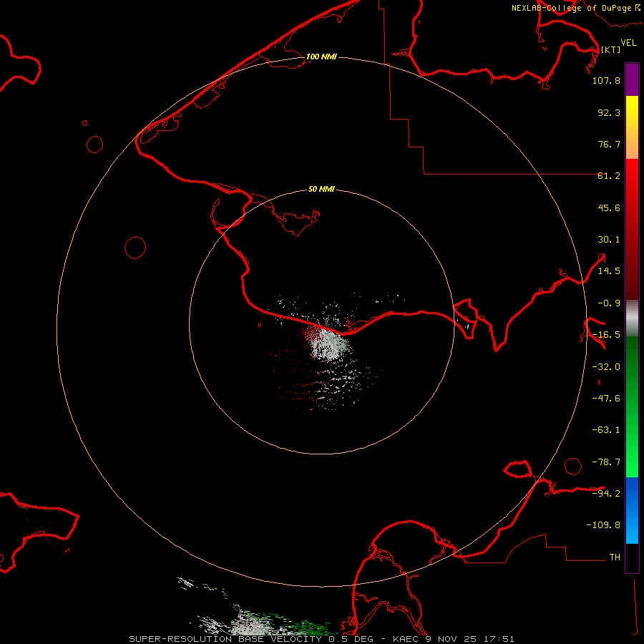Select the 14.5 velocity scale label

click(x=609, y=271)
